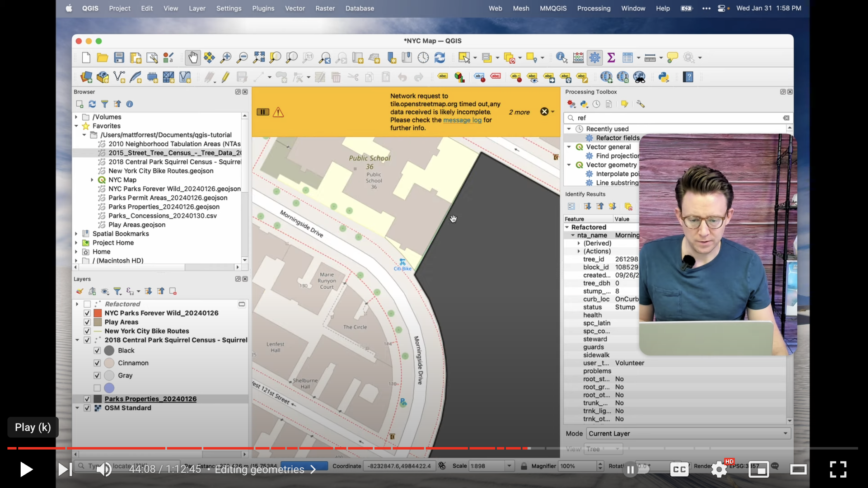The width and height of the screenshot is (868, 488).
Task: Toggle Parks Properties_20240126 layer checkbox
Action: click(87, 399)
